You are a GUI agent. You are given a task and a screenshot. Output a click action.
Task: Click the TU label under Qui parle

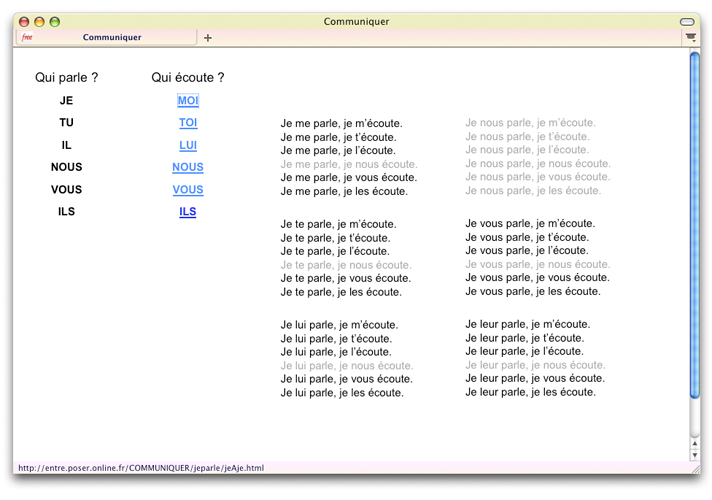(x=66, y=123)
